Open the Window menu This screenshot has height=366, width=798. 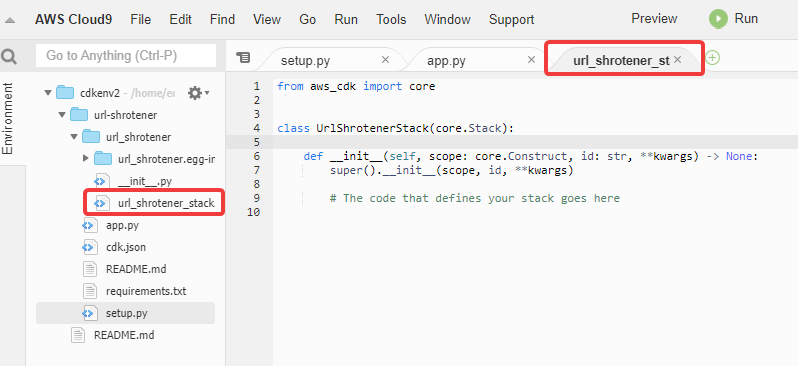[x=447, y=19]
